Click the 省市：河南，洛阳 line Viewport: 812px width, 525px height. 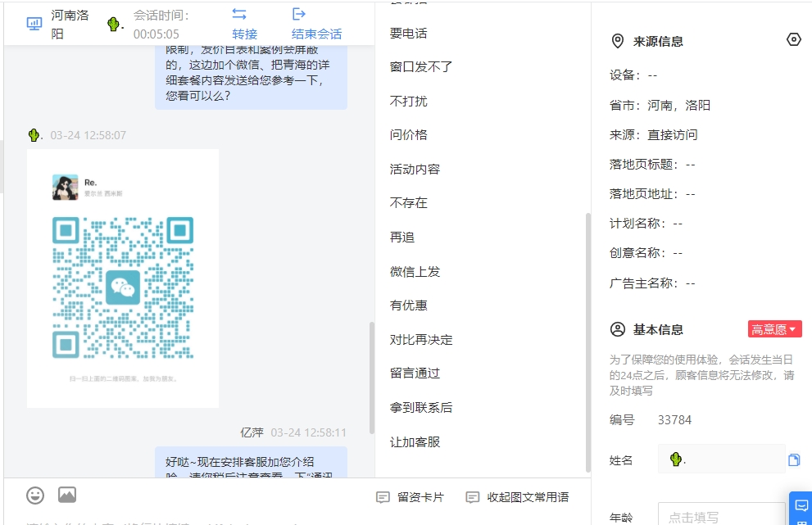tap(660, 105)
